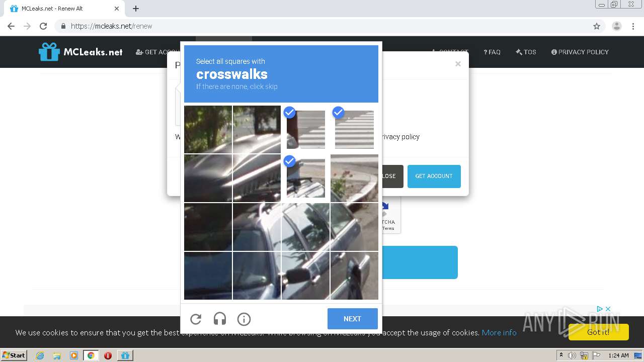Open the TOS navigation link

526,52
